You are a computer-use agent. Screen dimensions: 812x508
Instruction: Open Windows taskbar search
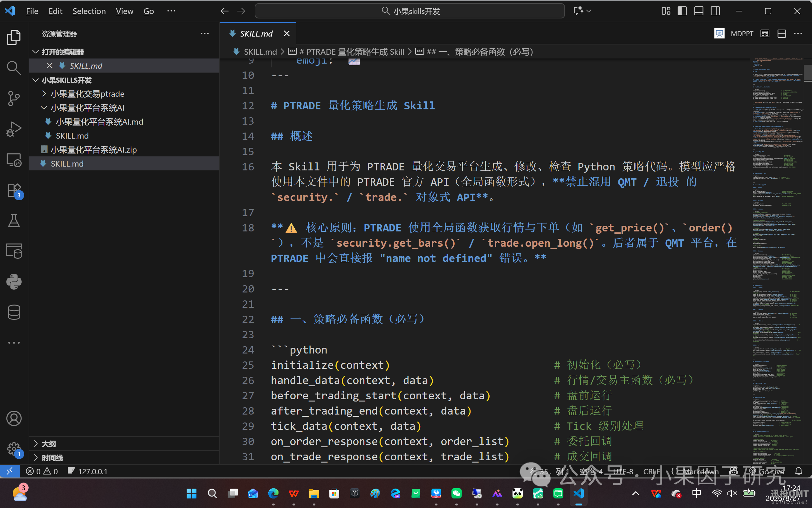212,494
